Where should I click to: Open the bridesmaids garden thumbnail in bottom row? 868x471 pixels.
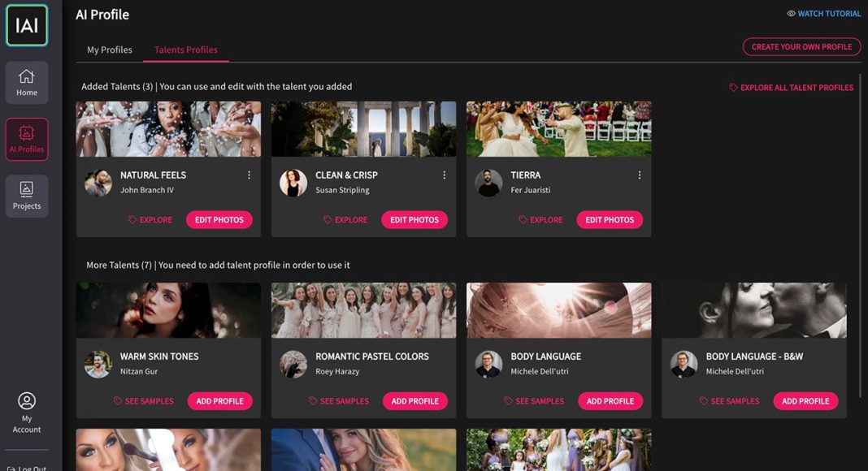pyautogui.click(x=559, y=450)
